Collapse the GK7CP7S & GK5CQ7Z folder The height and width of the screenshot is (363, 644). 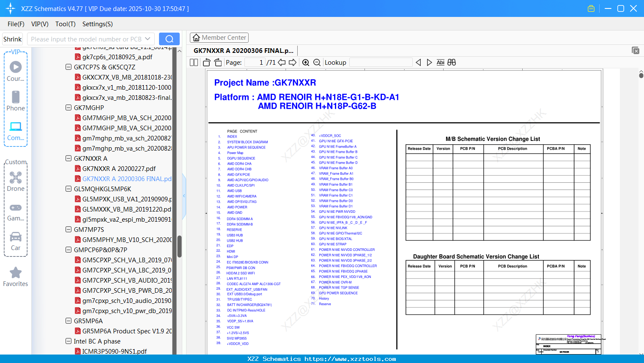(69, 67)
